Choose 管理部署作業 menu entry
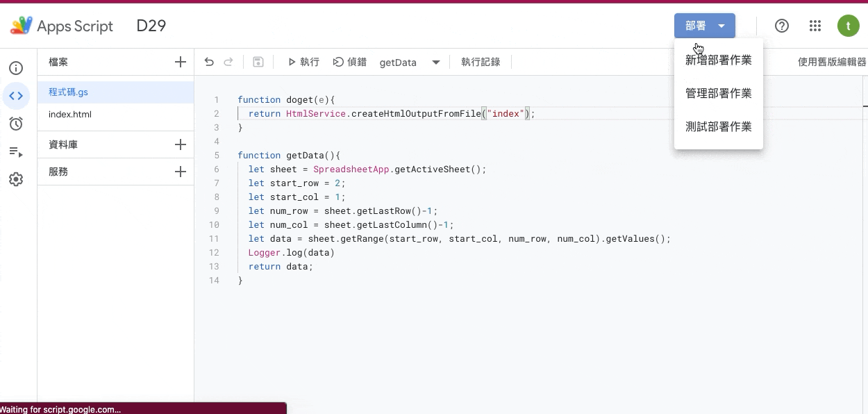The width and height of the screenshot is (868, 414). coord(718,93)
